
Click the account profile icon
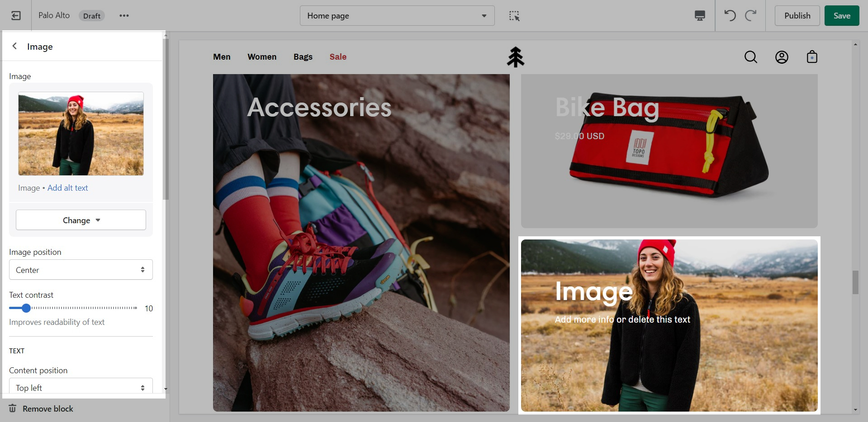pos(782,57)
